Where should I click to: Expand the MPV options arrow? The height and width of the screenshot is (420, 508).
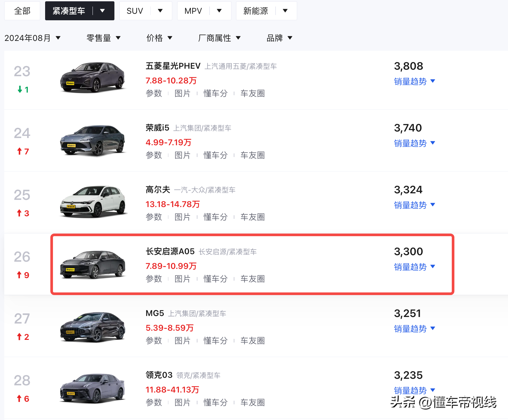coord(219,10)
